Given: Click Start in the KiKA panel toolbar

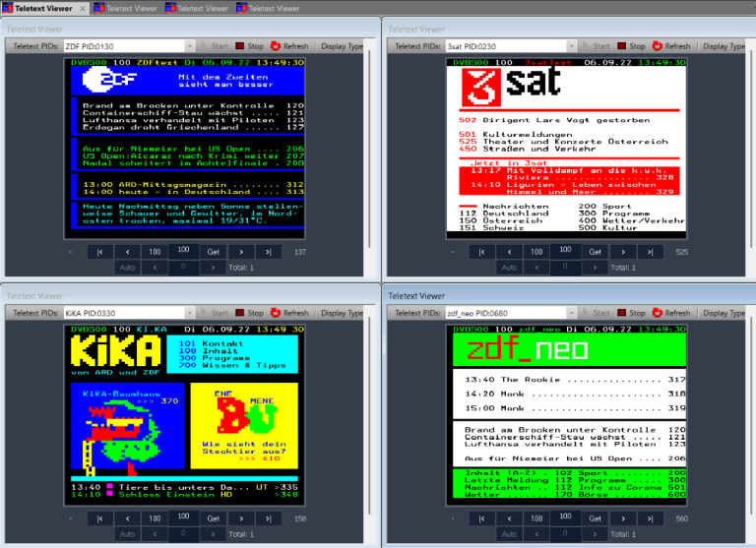Looking at the screenshot, I should [214, 313].
